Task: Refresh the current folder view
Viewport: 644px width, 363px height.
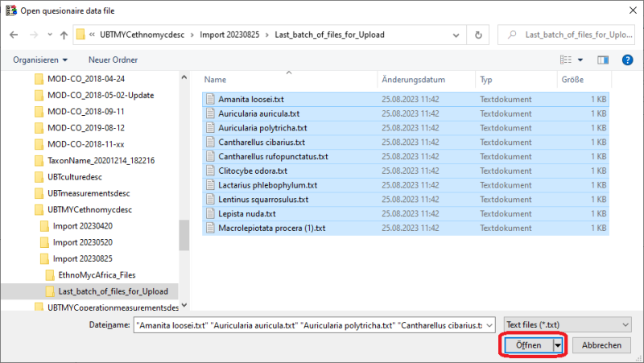Action: 479,35
